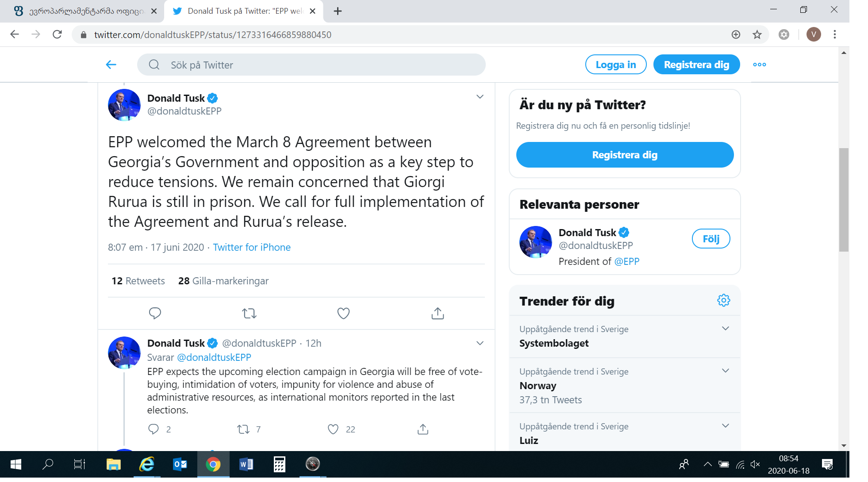Open a new browser tab

point(338,11)
